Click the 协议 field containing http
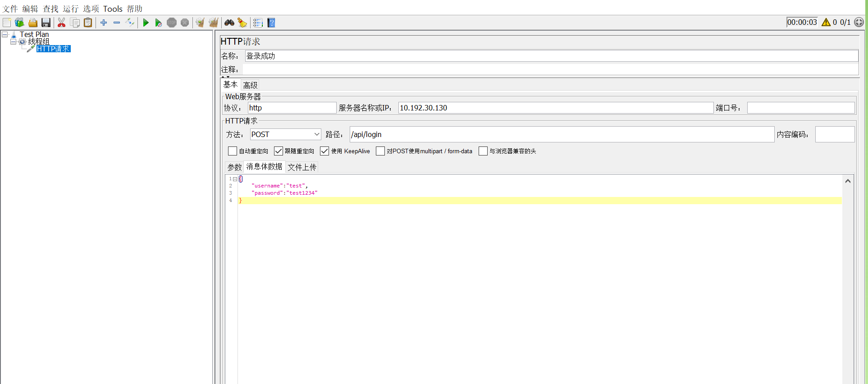 292,108
